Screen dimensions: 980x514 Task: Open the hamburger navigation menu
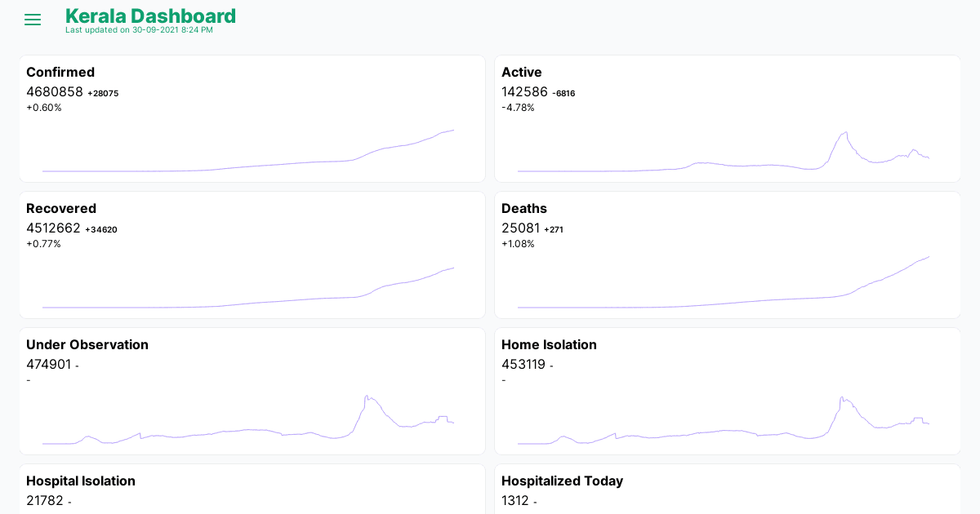[x=33, y=20]
